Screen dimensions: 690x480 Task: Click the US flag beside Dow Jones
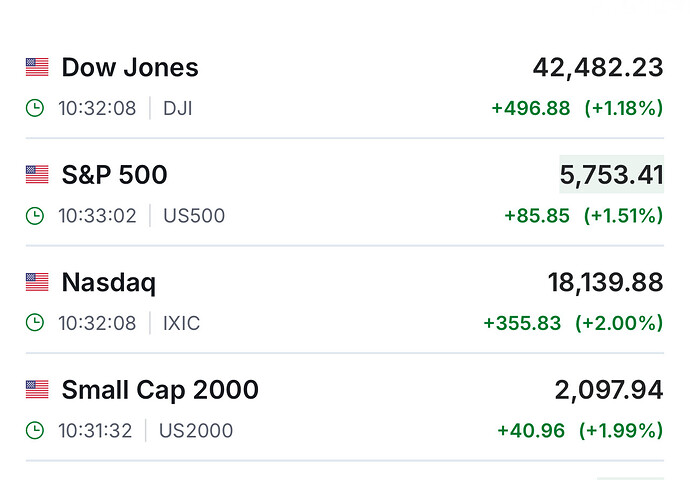pyautogui.click(x=37, y=68)
